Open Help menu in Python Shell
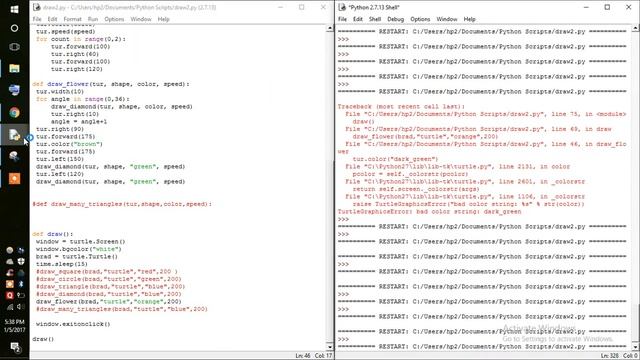 [469, 19]
